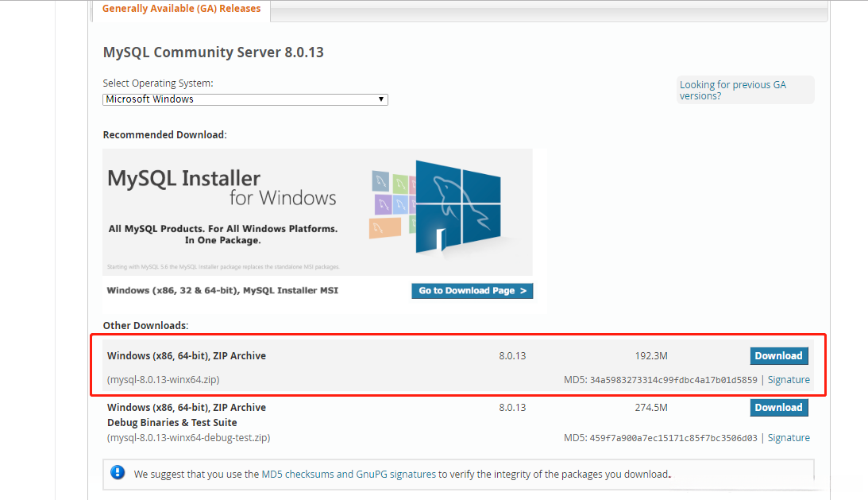Image resolution: width=868 pixels, height=500 pixels.
Task: Click the MySQL Community Server 8.0.13 heading
Action: coord(213,52)
